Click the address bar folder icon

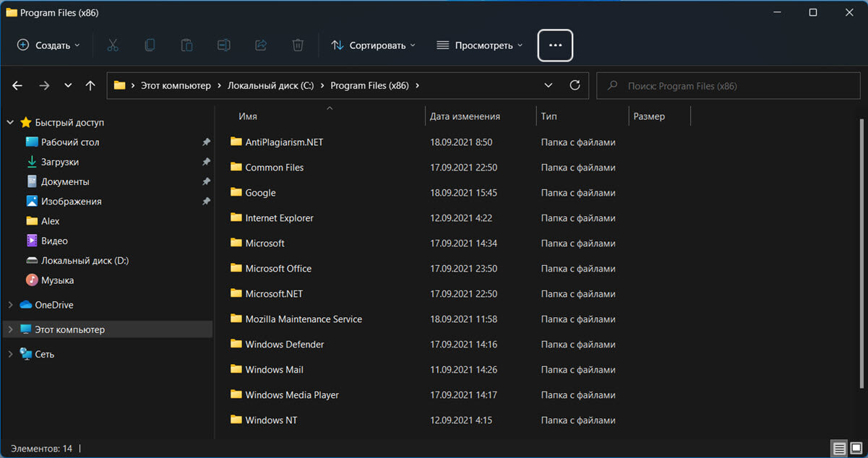(x=120, y=85)
